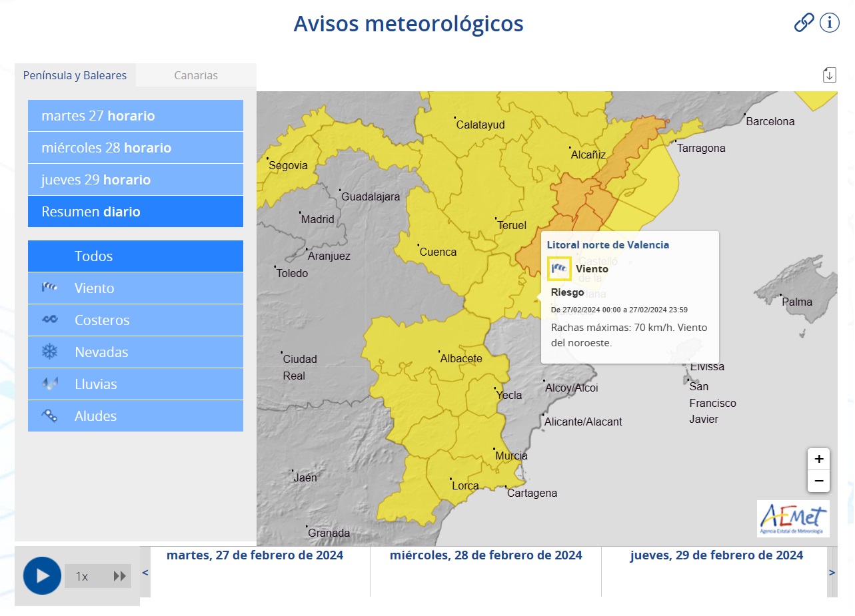Download the warnings map

pyautogui.click(x=828, y=74)
